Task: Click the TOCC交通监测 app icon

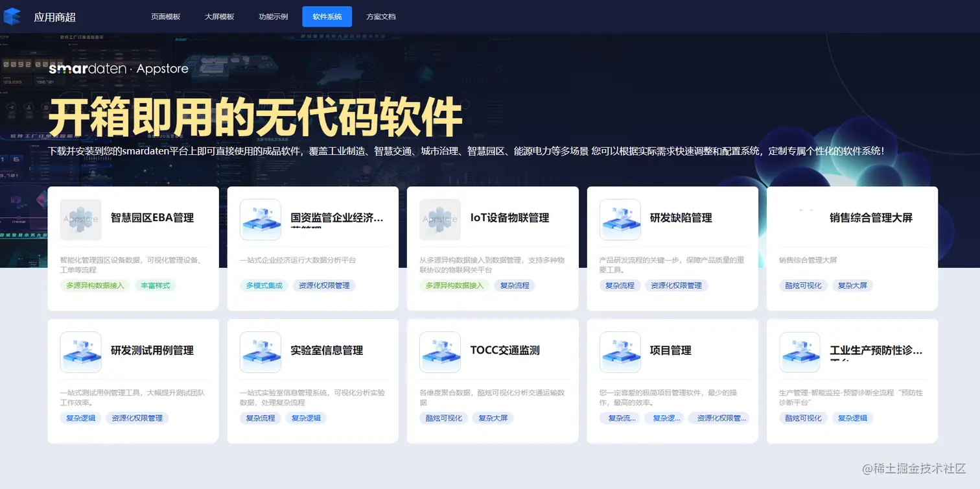Action: 440,352
